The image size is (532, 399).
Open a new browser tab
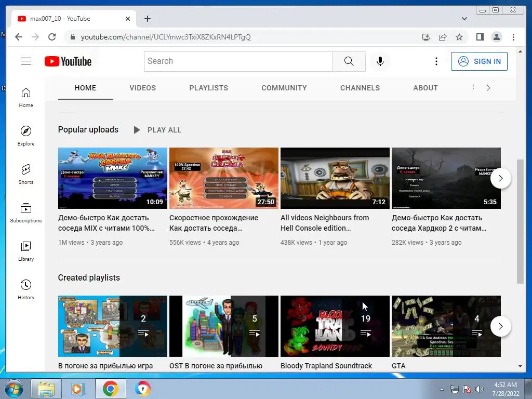[x=147, y=19]
